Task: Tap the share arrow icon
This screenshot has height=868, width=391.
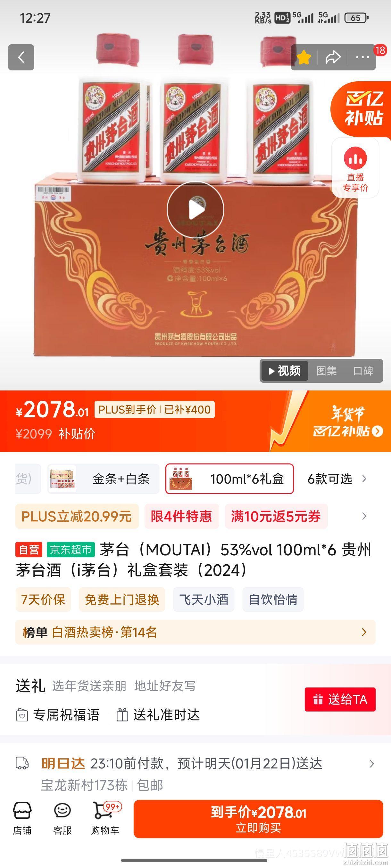Action: click(333, 57)
